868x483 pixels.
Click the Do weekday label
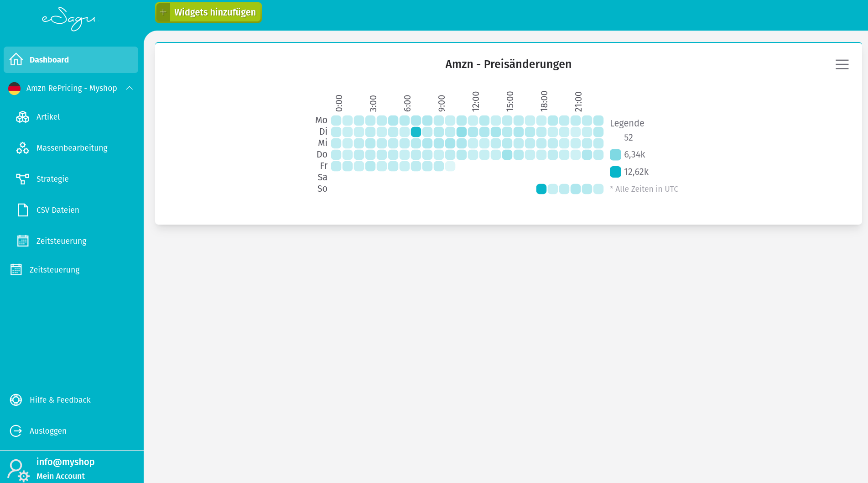tap(322, 154)
